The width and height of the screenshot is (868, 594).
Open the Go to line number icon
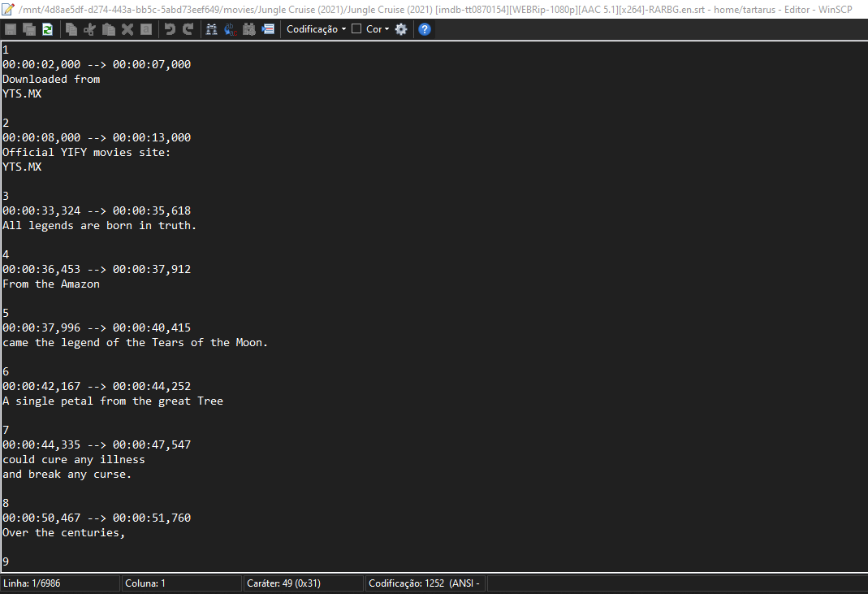pyautogui.click(x=268, y=29)
